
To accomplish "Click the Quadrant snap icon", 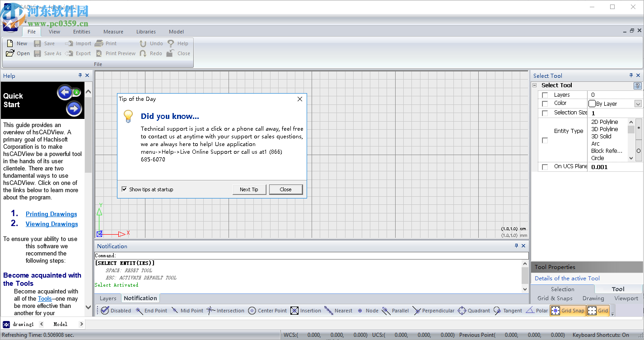I will [x=462, y=311].
